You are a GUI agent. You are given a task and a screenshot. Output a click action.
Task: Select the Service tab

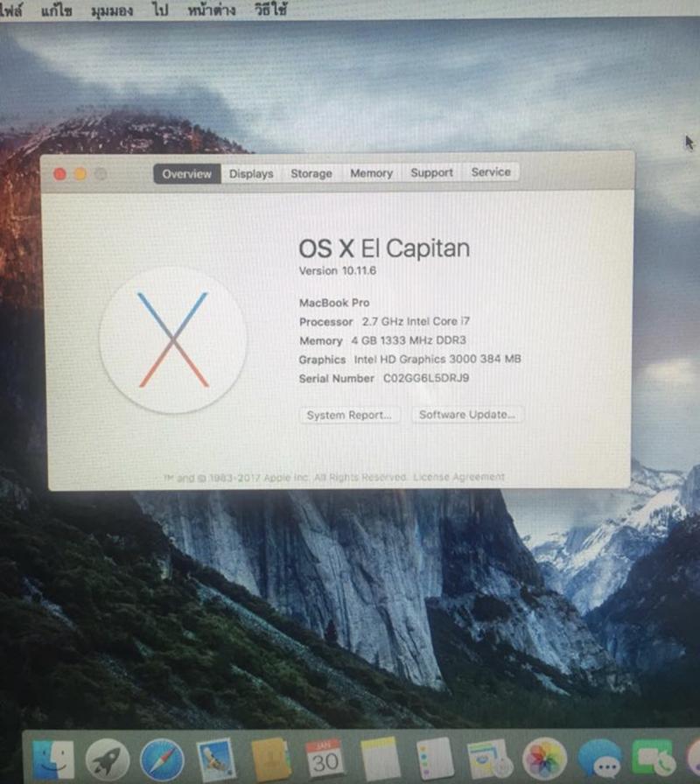pos(491,172)
